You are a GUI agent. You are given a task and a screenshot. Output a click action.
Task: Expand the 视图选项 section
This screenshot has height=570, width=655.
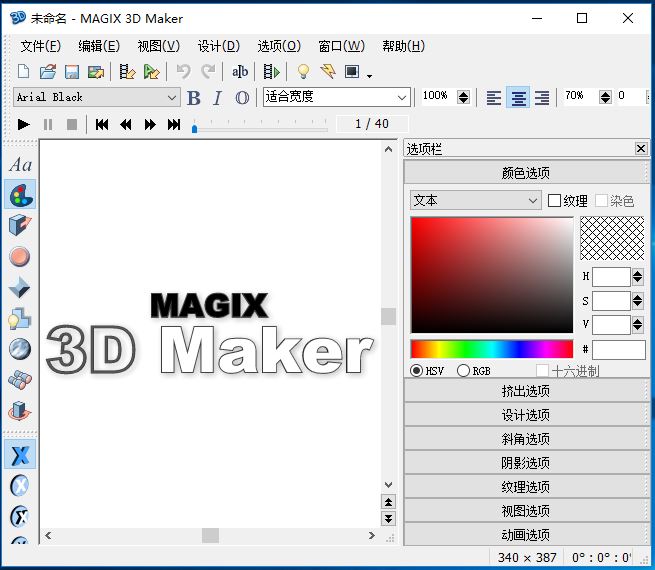click(526, 511)
